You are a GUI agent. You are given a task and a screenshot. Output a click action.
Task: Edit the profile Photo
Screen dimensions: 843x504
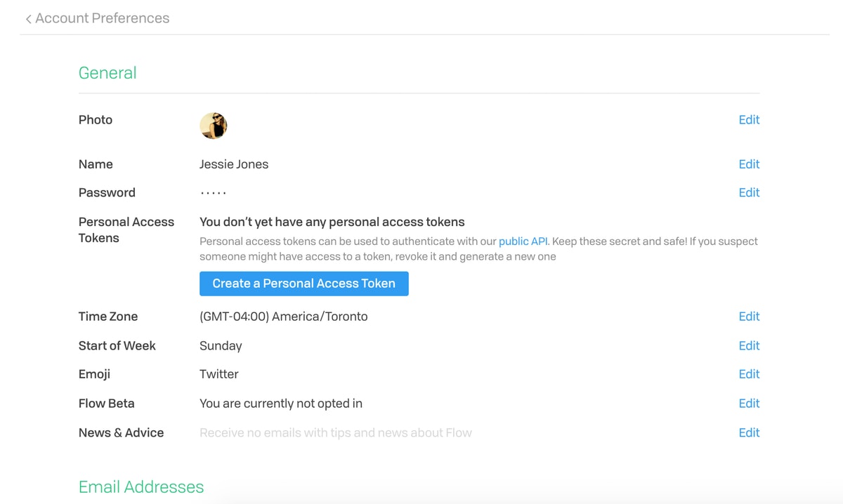pos(749,120)
